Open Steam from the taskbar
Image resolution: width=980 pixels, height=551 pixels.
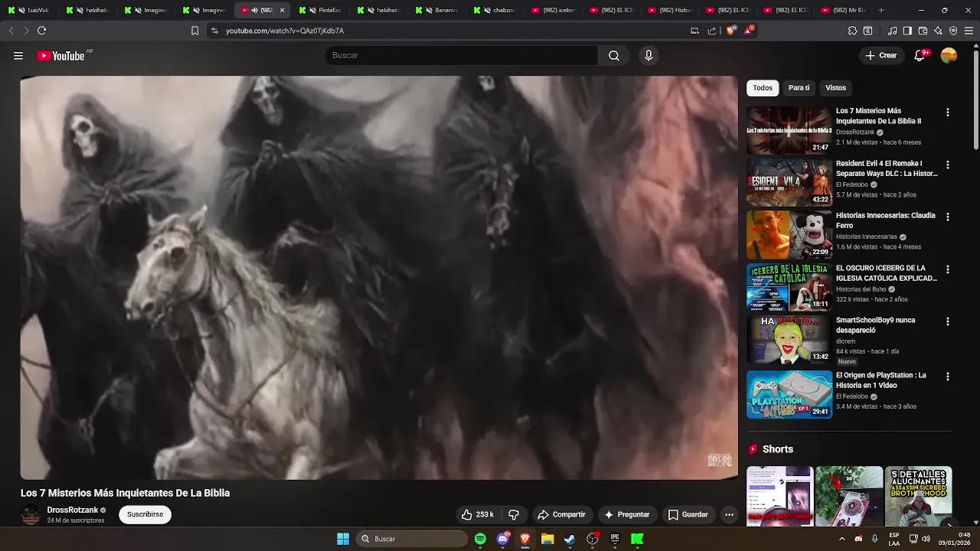click(x=570, y=539)
